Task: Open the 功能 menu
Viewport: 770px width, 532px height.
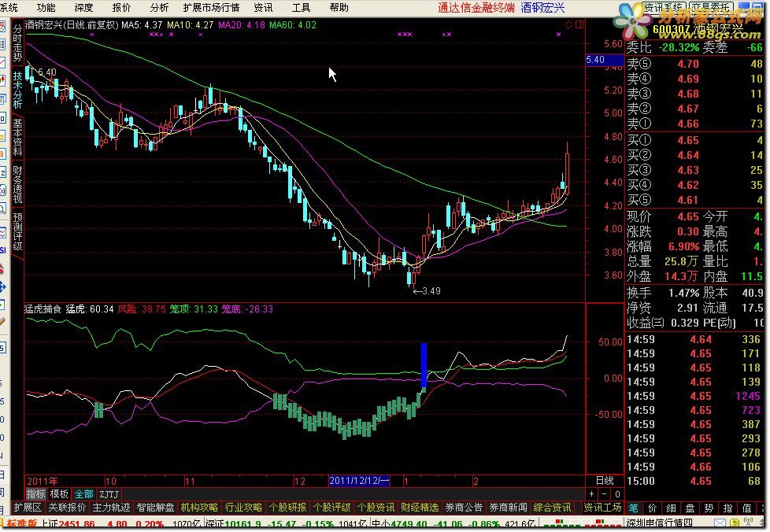Action: (46, 7)
